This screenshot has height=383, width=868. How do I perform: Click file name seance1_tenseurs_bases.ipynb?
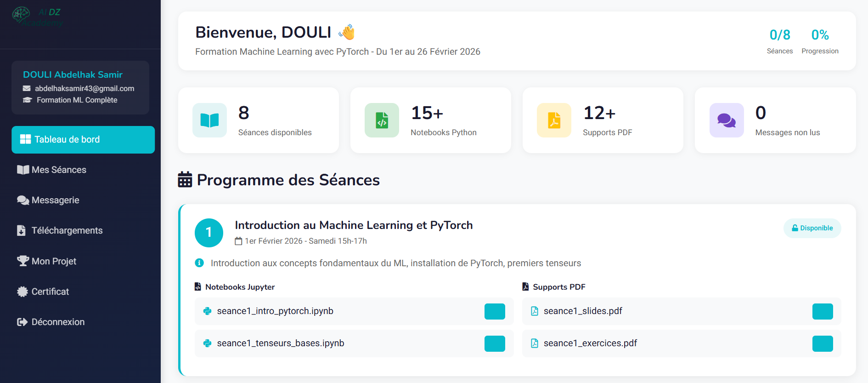[x=281, y=343]
